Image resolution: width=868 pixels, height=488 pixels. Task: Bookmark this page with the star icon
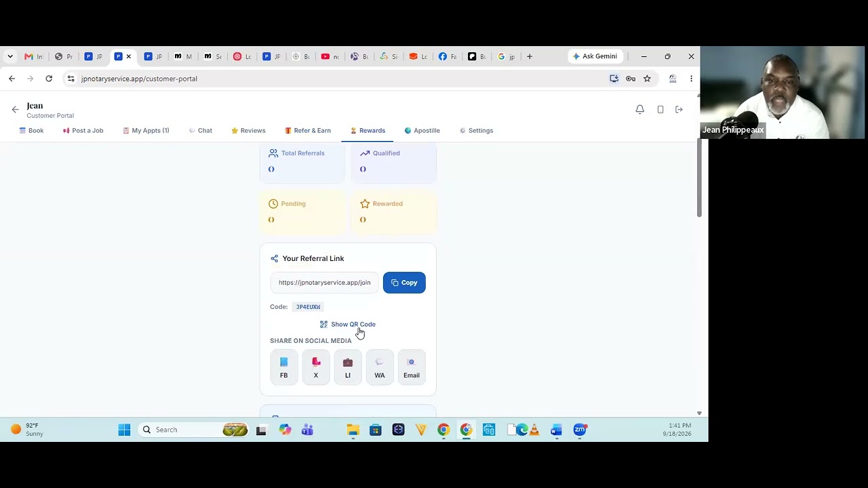tap(647, 79)
